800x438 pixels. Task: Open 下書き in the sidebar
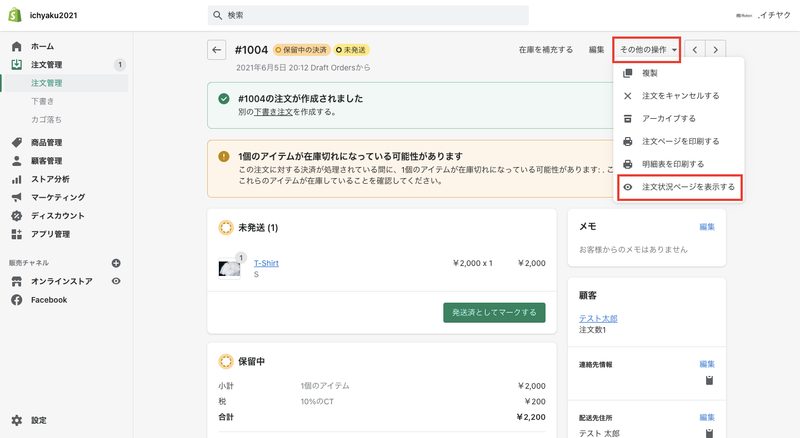[42, 101]
